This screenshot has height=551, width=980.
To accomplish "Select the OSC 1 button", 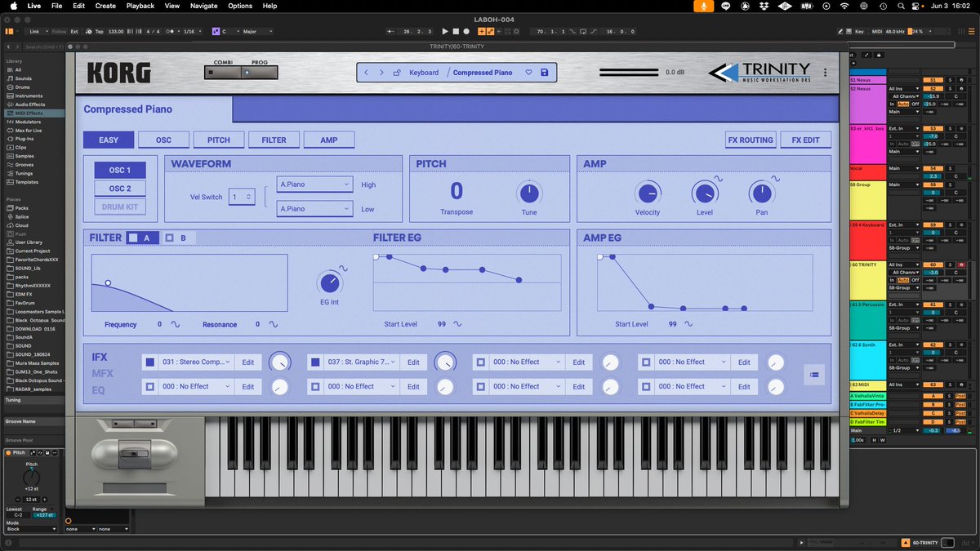I will click(x=120, y=170).
